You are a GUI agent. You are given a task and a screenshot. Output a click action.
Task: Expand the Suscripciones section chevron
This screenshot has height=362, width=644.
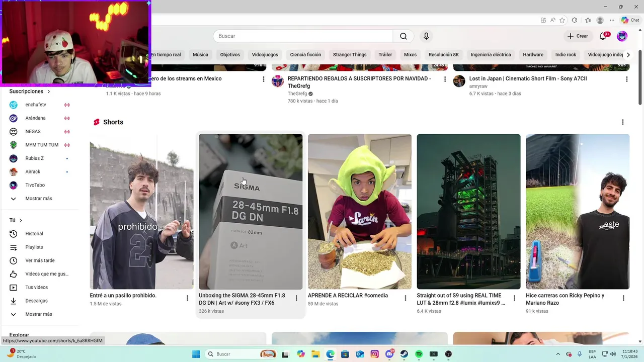pos(49,92)
